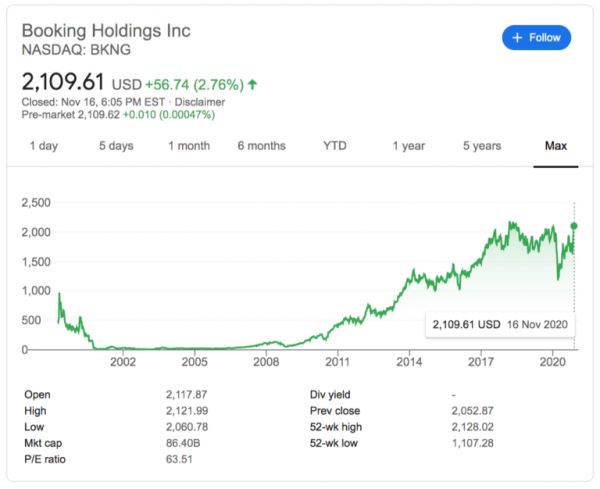Show the YTD chart range

click(335, 146)
